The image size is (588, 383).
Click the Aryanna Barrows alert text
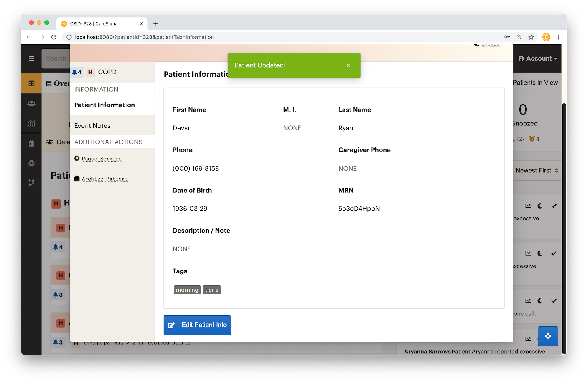point(475,352)
